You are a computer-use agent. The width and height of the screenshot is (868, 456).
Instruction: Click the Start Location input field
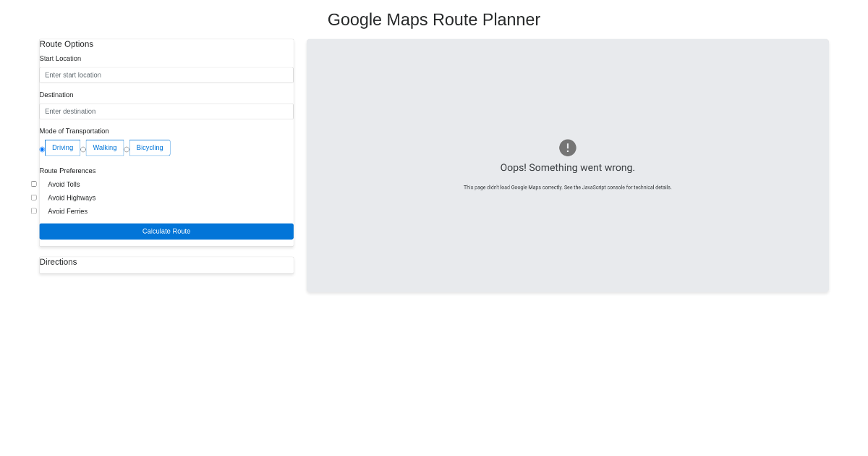point(166,75)
